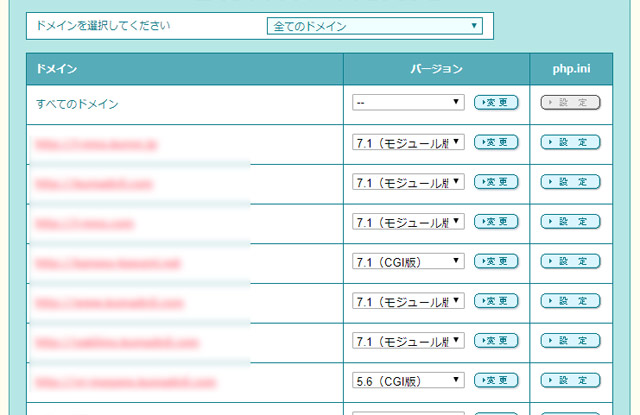Viewport: 640px width, 415px height.
Task: Open the 5.6（CGI版） version dropdown
Action: point(408,380)
